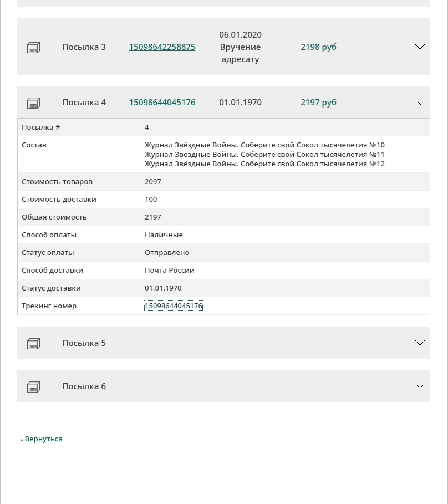Click the Почта России delivery method value

click(170, 271)
